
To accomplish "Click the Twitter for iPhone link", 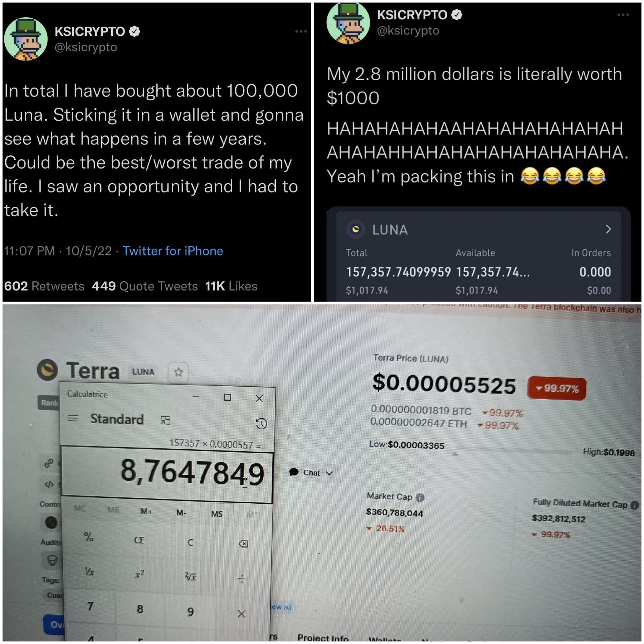I will (x=173, y=251).
